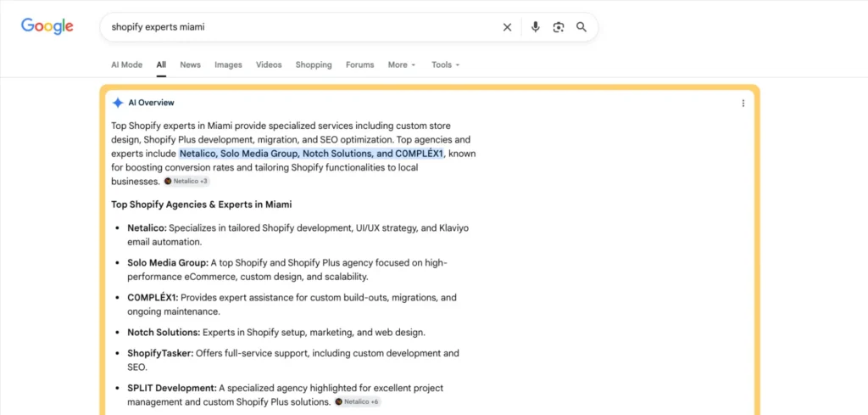Open the Netalico +3 source chip
The width and height of the screenshot is (868, 415).
coord(186,181)
